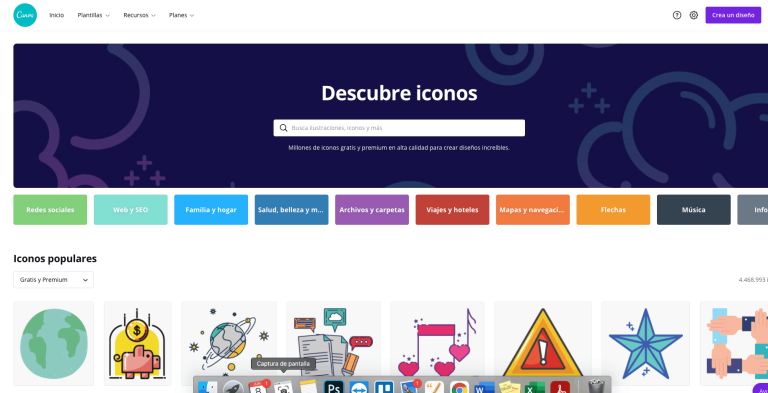This screenshot has width=768, height=393.
Task: Select the piggy bank savings icon
Action: coord(137,344)
